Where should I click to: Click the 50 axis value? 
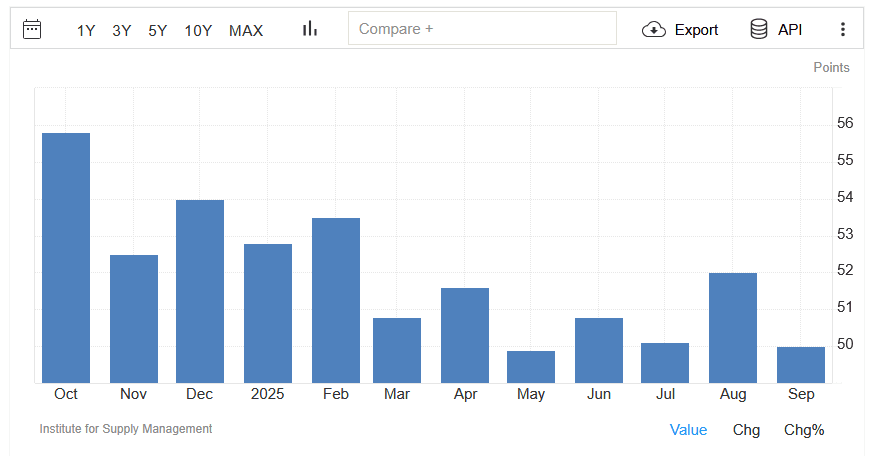click(x=845, y=344)
